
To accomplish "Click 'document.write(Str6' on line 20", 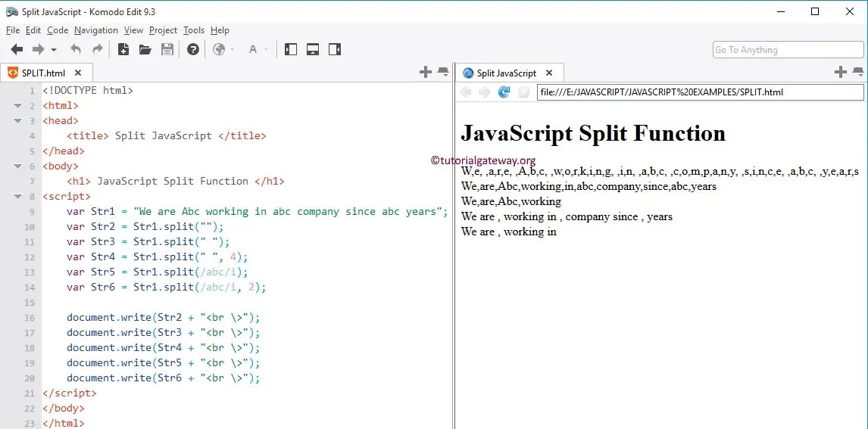I will coord(124,378).
